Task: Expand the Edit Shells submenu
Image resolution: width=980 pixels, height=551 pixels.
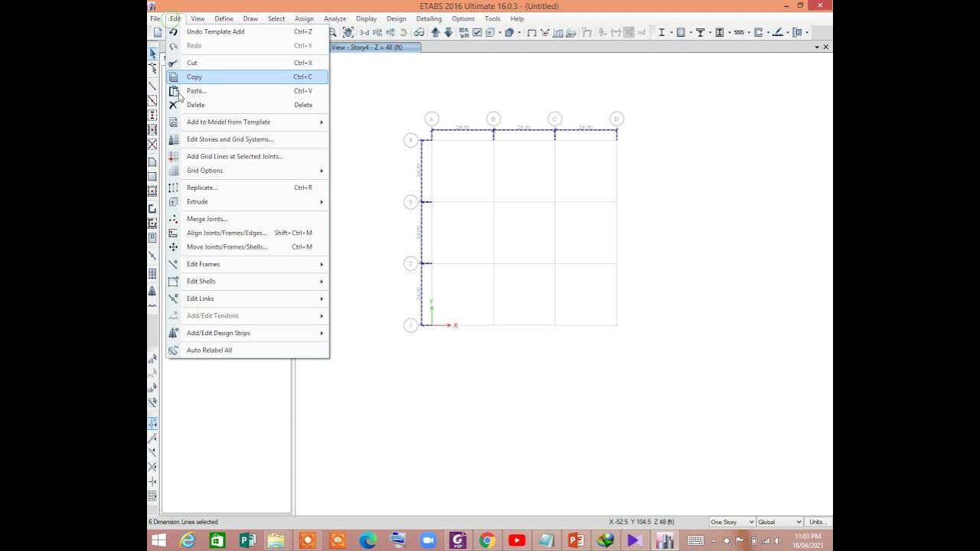Action: (x=247, y=282)
